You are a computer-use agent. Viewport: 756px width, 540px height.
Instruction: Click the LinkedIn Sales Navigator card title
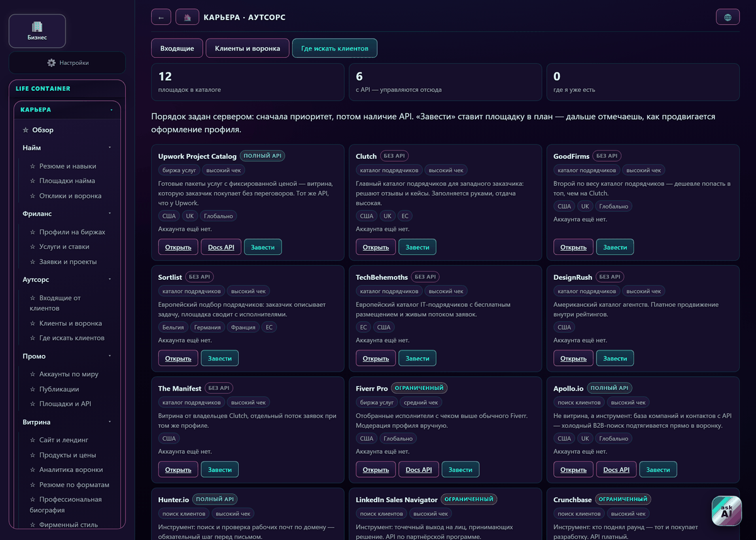[x=396, y=500]
